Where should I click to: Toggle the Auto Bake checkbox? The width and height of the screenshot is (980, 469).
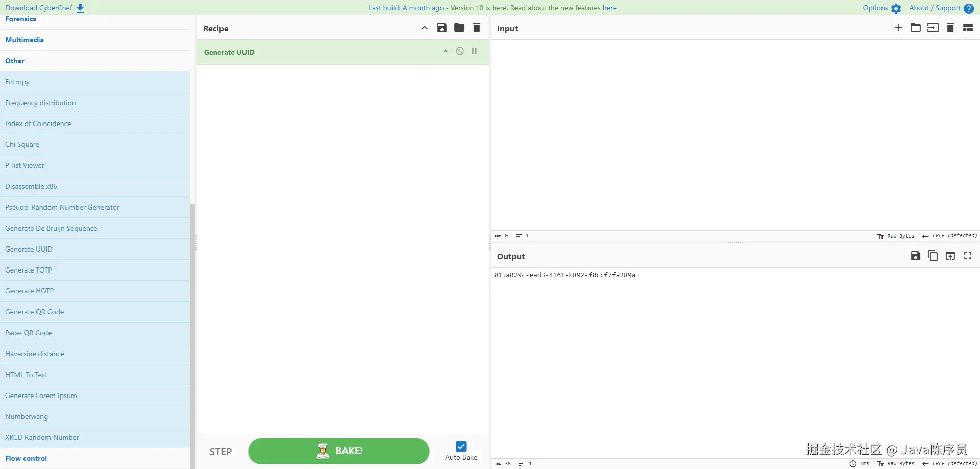coord(461,447)
